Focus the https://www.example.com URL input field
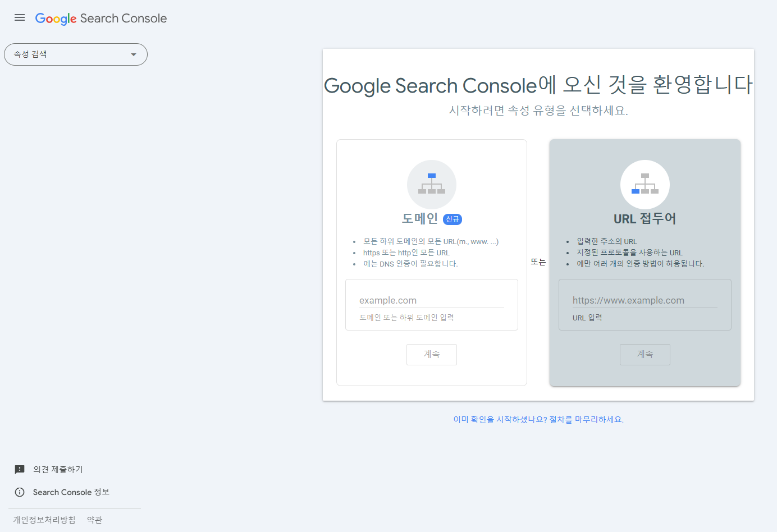Viewport: 777px width, 532px height. 645,300
